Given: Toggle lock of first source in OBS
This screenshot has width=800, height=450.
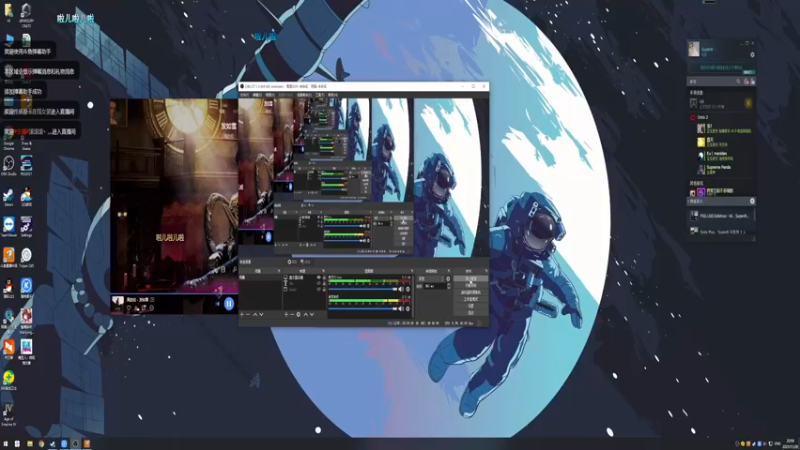Looking at the screenshot, I should [x=324, y=278].
